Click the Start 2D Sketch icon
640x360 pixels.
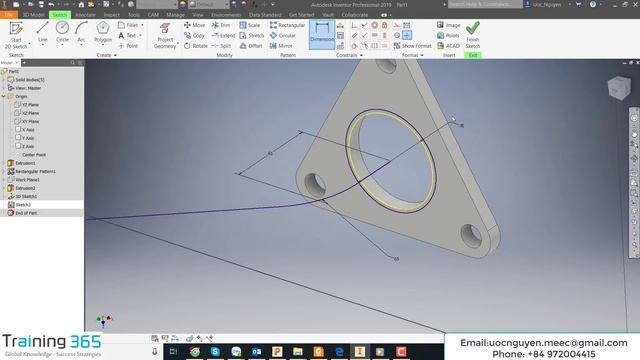point(16,29)
